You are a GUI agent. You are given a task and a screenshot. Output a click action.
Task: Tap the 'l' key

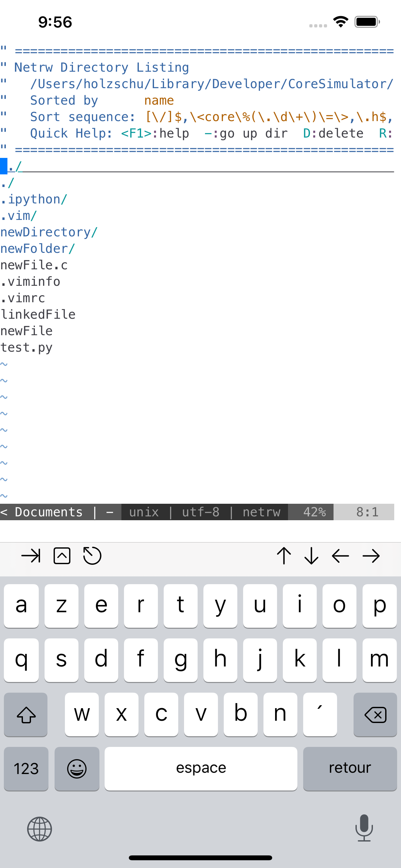point(339,660)
